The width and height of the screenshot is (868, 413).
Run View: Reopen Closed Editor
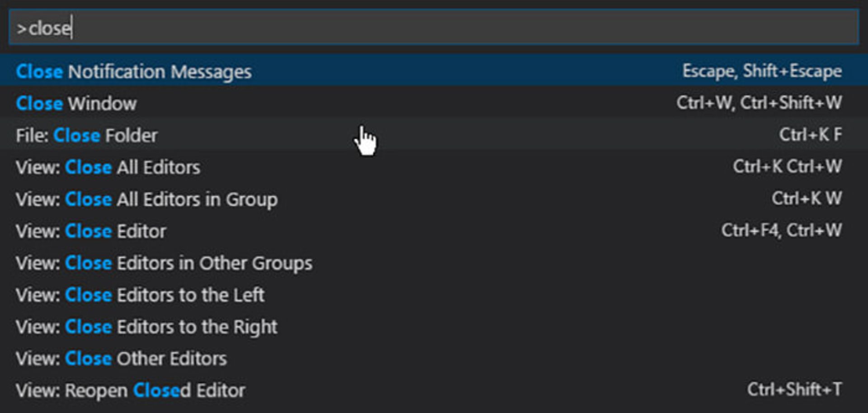434,390
